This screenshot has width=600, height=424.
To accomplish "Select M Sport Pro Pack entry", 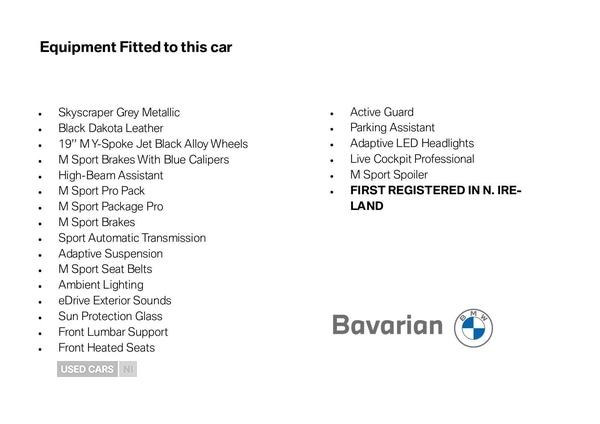I will pos(101,191).
